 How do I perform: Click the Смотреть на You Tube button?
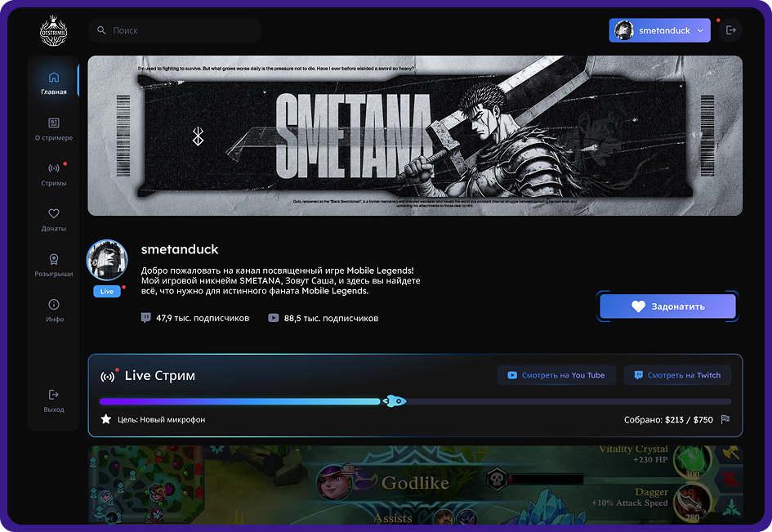click(x=556, y=375)
